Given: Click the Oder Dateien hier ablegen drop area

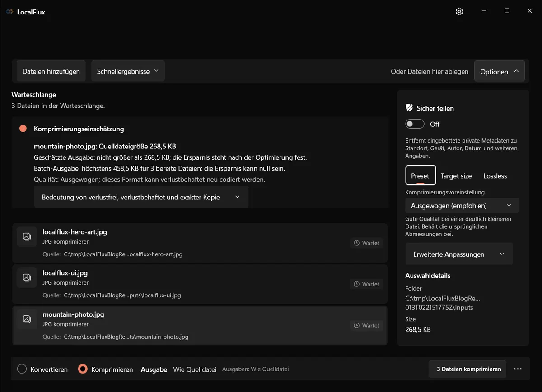Looking at the screenshot, I should [430, 71].
